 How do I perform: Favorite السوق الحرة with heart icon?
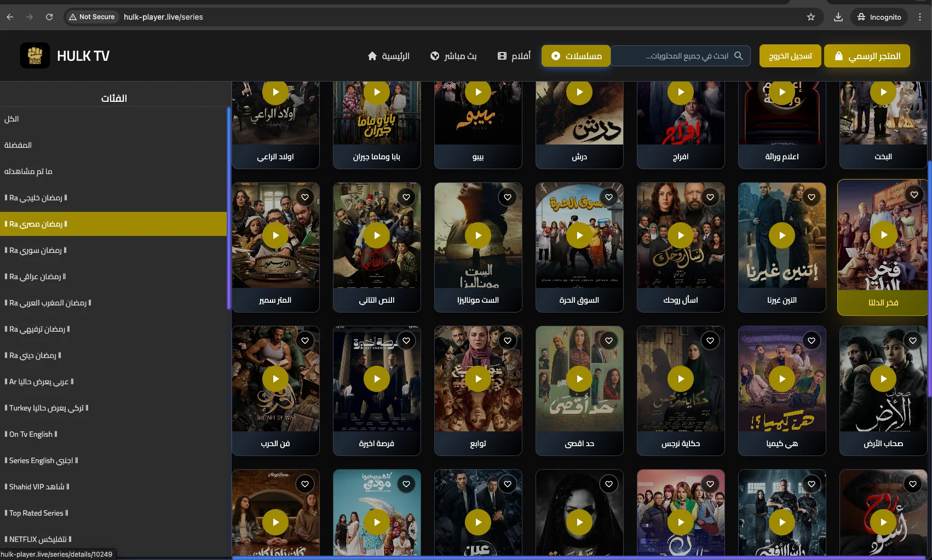[609, 197]
